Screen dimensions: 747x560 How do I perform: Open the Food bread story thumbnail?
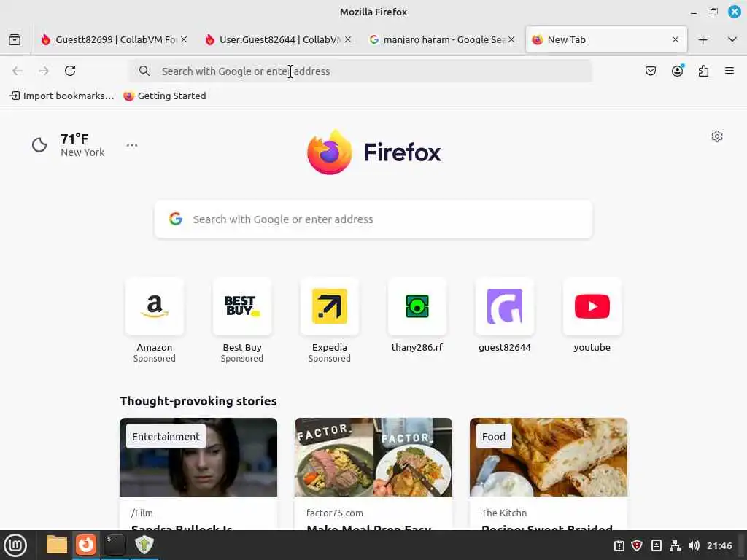(x=549, y=457)
